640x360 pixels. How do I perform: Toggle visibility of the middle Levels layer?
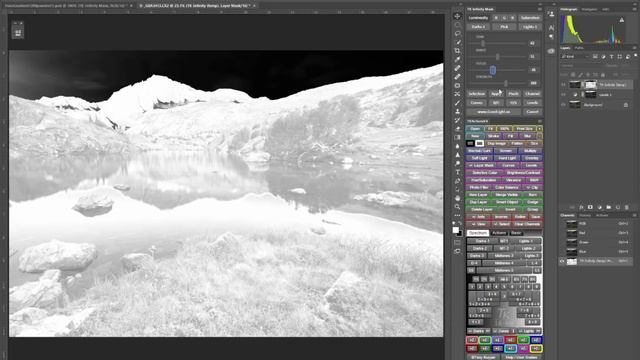tap(564, 95)
